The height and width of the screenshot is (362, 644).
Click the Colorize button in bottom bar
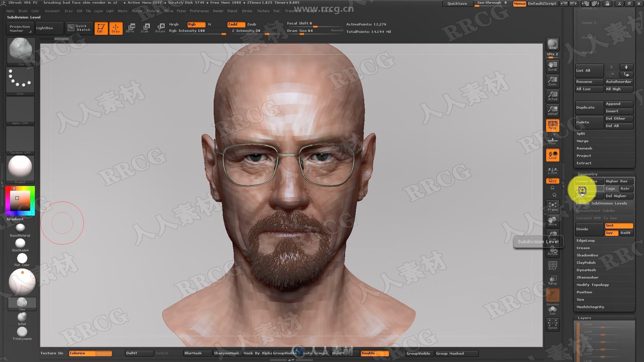82,353
